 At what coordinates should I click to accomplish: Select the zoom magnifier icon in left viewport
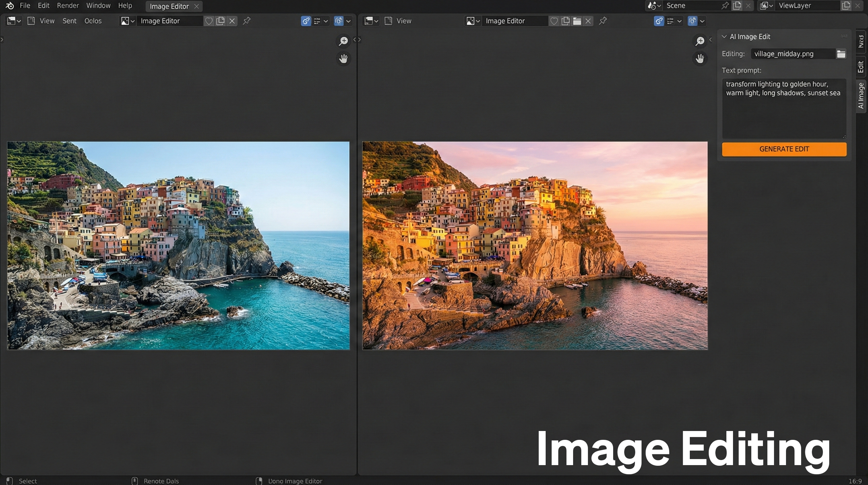[343, 41]
